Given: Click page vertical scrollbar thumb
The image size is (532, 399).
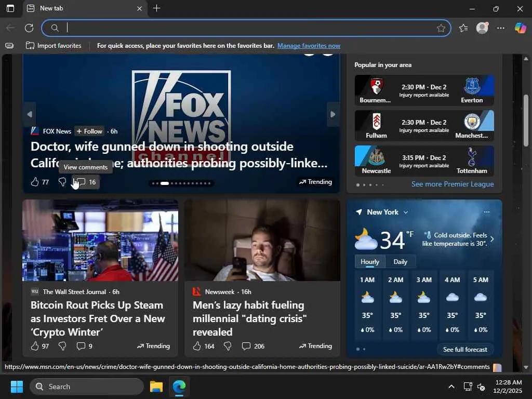Looking at the screenshot, I should pos(526,121).
